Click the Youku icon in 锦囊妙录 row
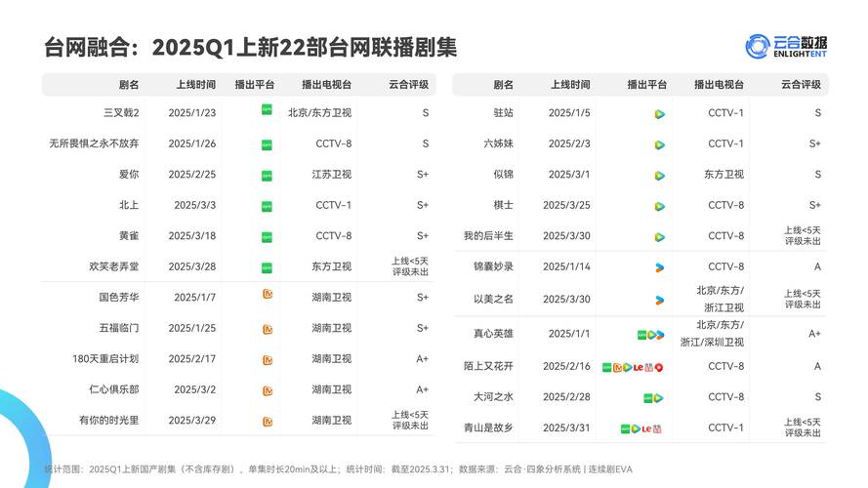This screenshot has width=868, height=488. click(659, 267)
